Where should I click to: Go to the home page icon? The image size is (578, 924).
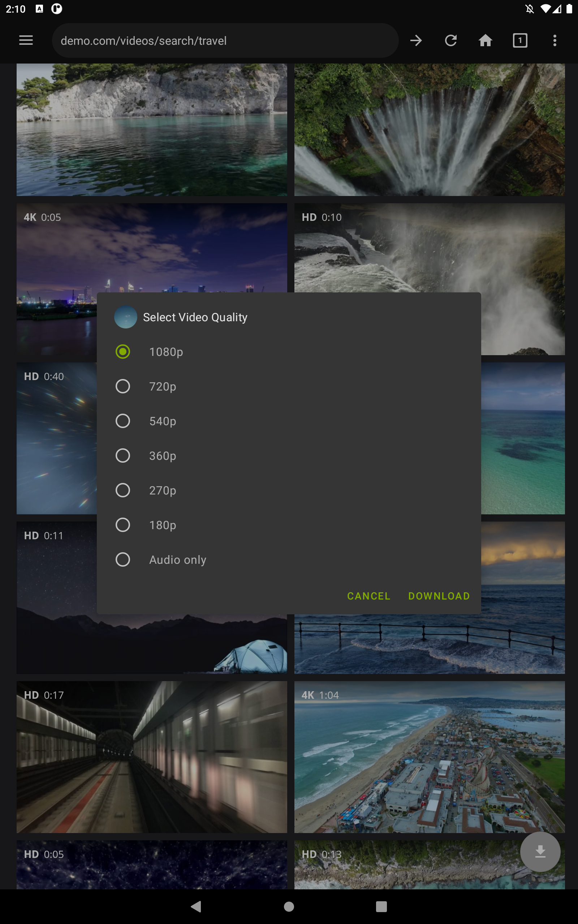485,40
